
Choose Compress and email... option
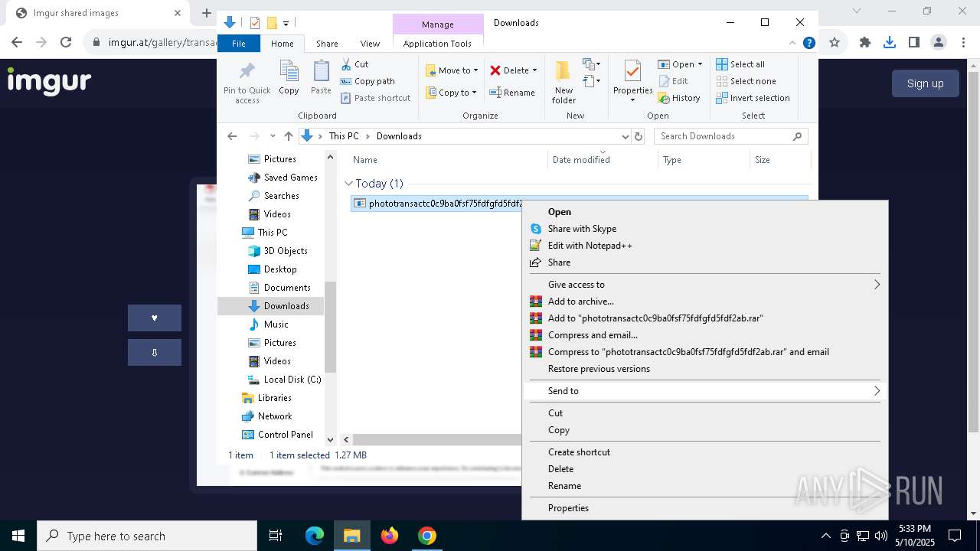tap(593, 335)
